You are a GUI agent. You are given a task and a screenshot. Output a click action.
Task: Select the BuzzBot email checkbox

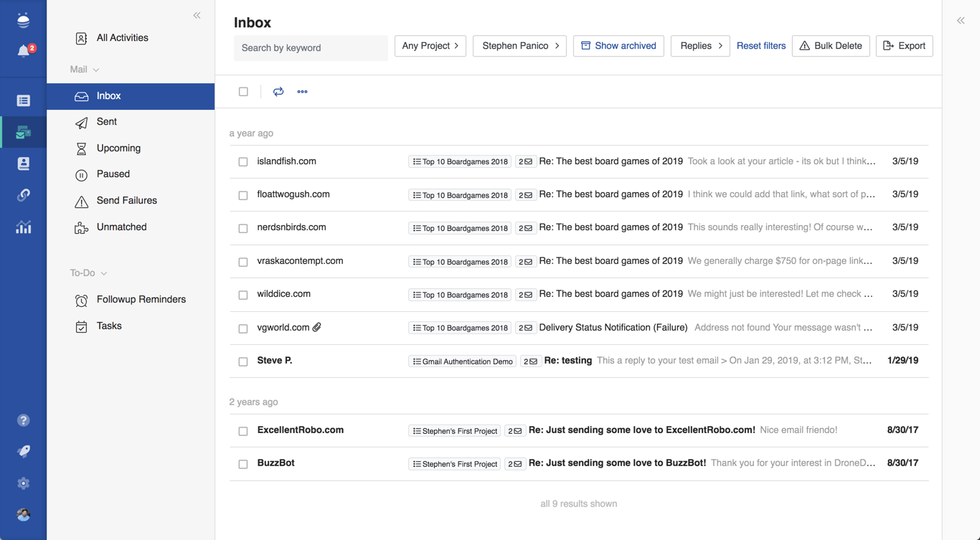pyautogui.click(x=243, y=464)
